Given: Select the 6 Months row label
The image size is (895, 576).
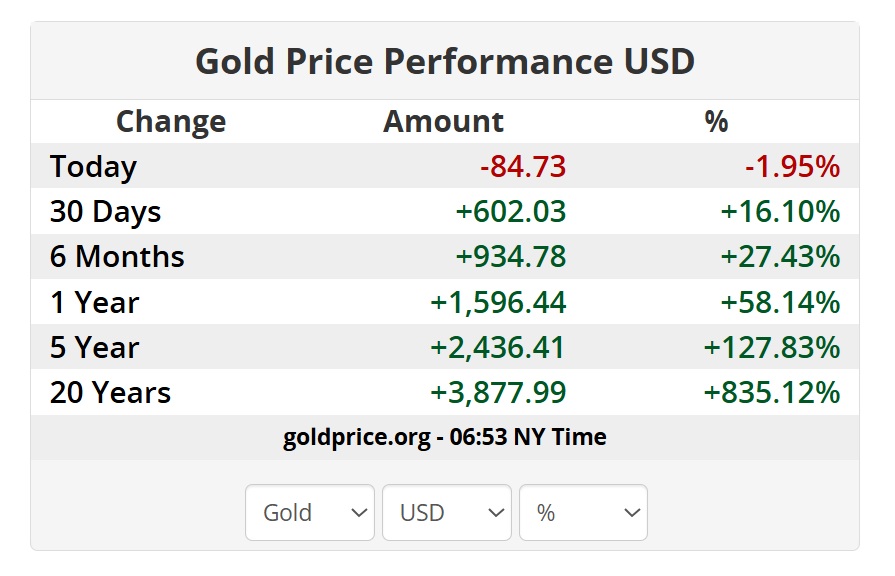Looking at the screenshot, I should click(x=117, y=257).
